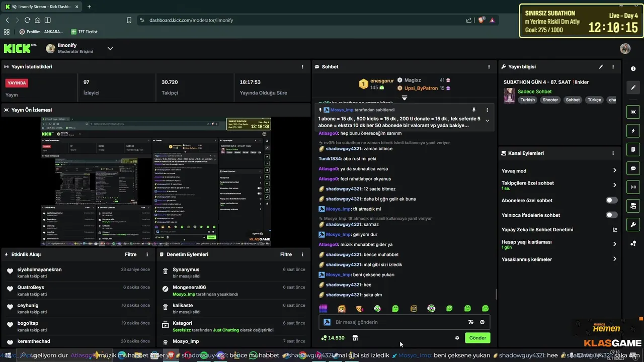This screenshot has width=644, height=362.
Task: Toggle the broadcast signal widget in sidebar
Action: pyautogui.click(x=633, y=187)
